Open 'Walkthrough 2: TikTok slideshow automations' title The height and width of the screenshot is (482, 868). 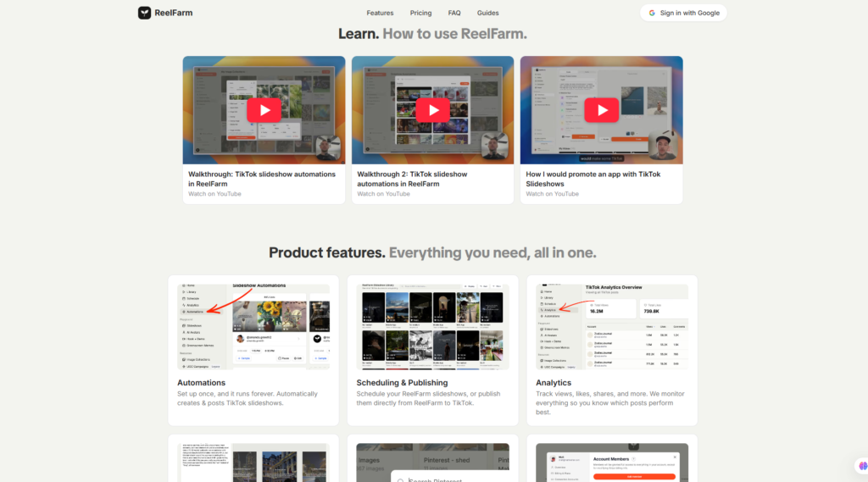point(412,179)
